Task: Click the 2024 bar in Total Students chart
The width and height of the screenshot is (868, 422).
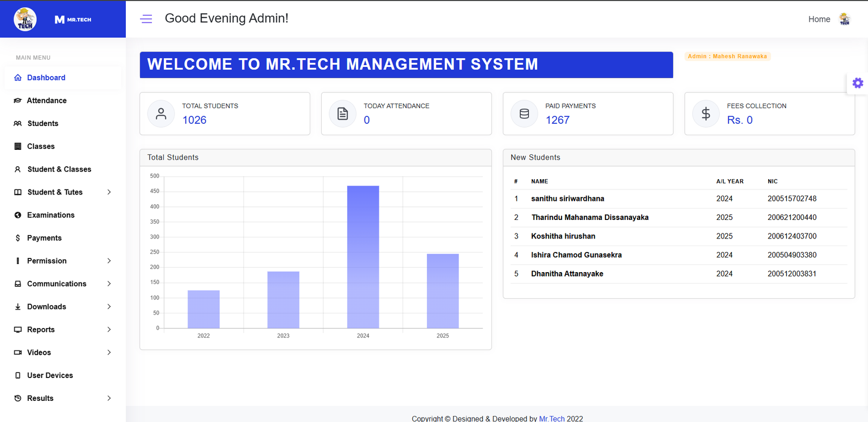Action: (363, 257)
